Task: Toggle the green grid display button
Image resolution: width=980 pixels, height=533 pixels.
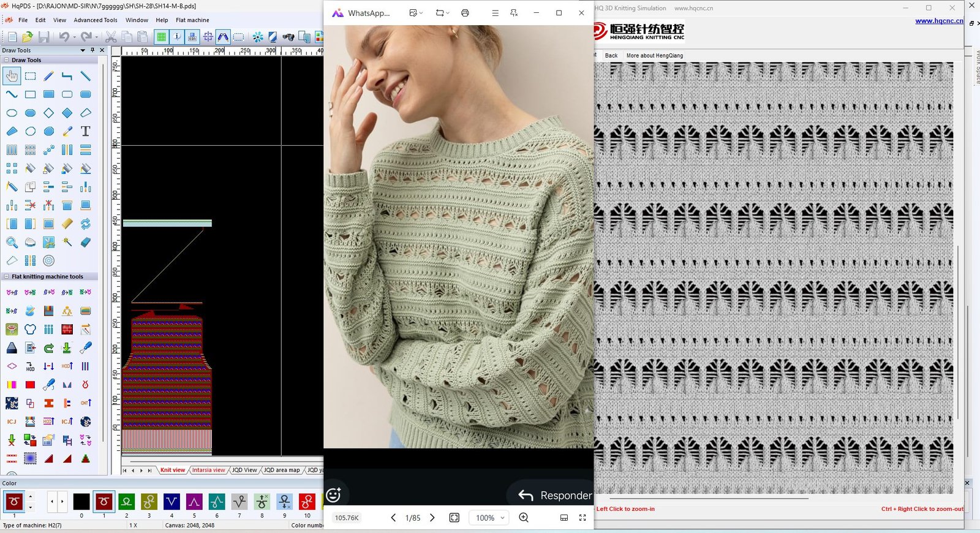Action: click(x=161, y=37)
